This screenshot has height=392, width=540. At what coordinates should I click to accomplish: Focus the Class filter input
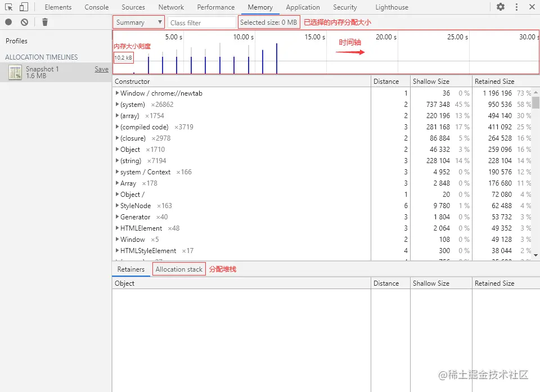[202, 22]
